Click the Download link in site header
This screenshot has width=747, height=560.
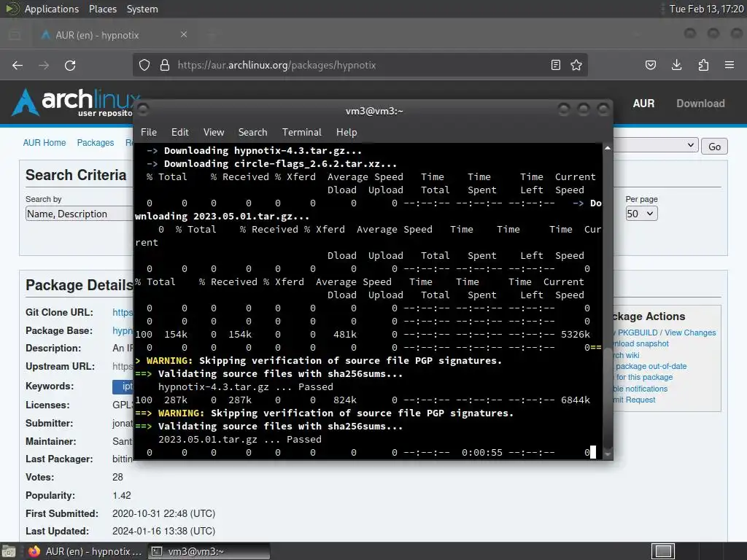point(700,104)
